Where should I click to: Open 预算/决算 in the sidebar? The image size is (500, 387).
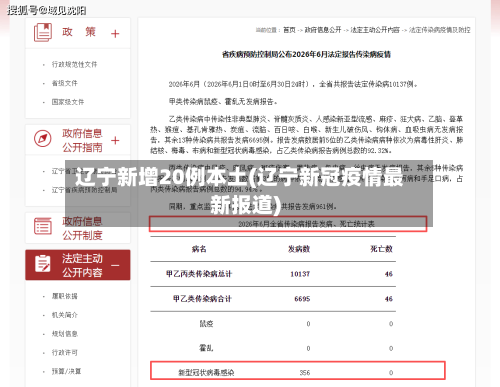(x=66, y=371)
